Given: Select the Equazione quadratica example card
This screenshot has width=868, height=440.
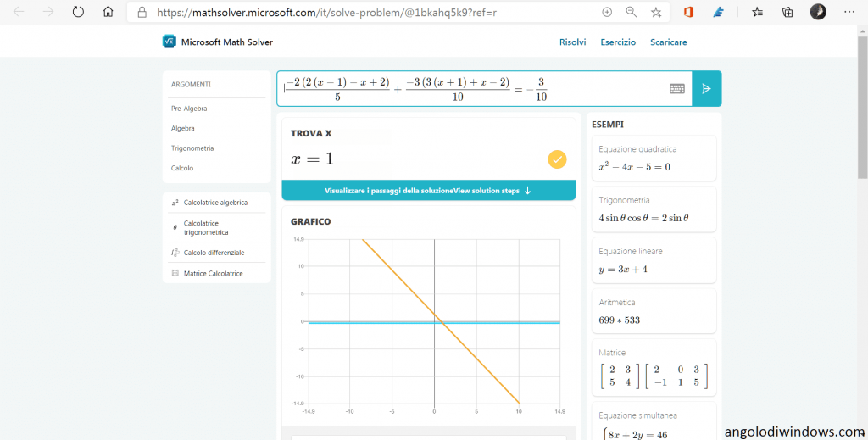Looking at the screenshot, I should click(653, 158).
